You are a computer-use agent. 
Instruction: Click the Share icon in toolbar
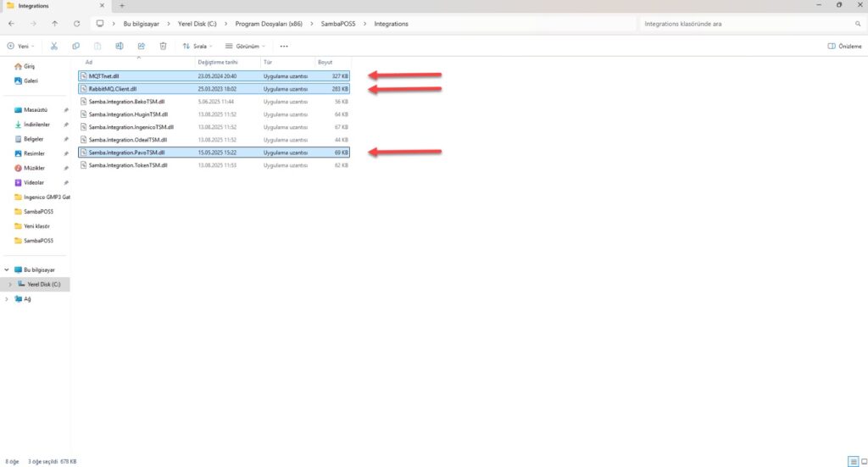click(142, 46)
